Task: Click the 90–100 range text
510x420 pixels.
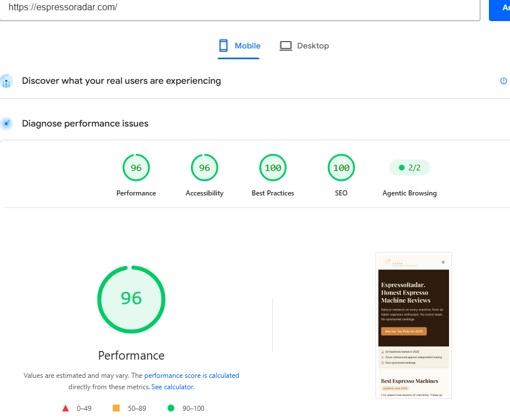Action: (193, 408)
